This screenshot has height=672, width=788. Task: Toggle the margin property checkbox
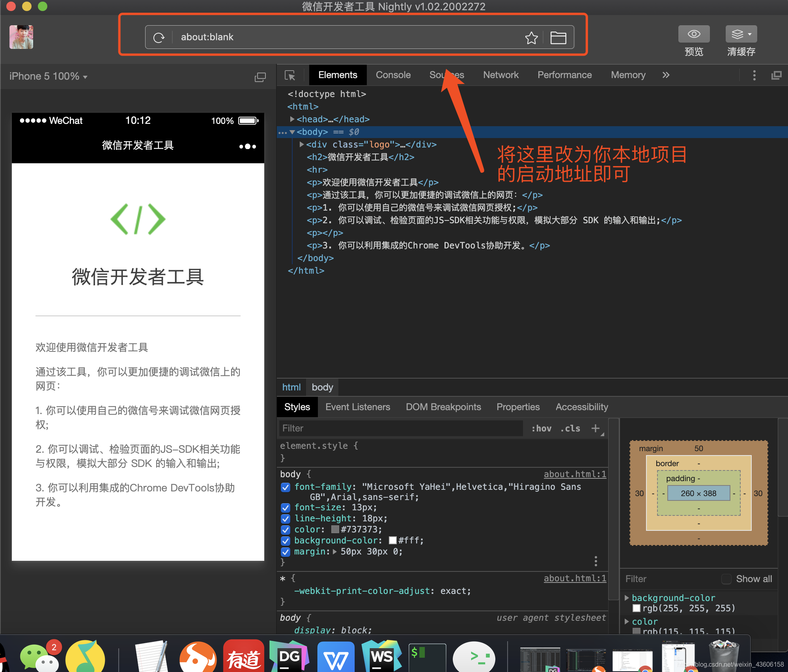coord(286,552)
